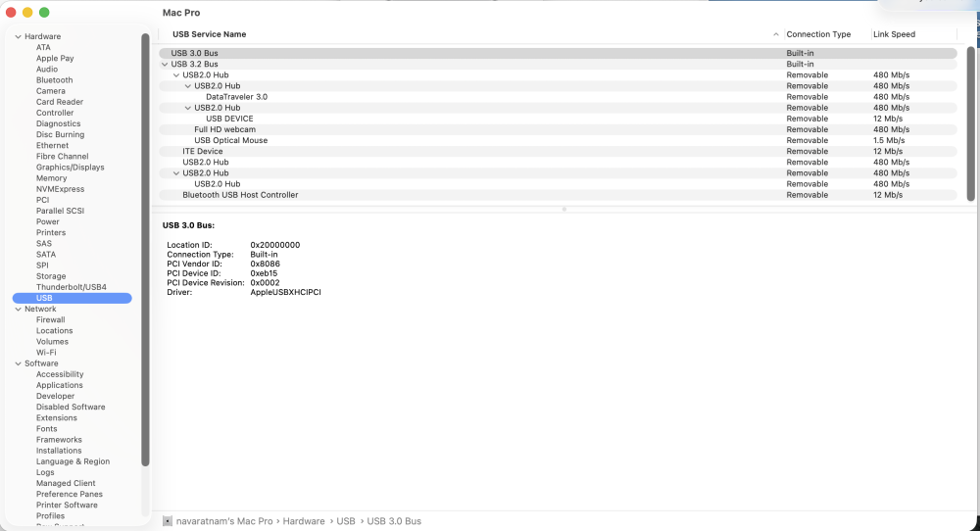Click the sort arrow in the name column header
Screen dimensions: 980x531
pos(775,34)
